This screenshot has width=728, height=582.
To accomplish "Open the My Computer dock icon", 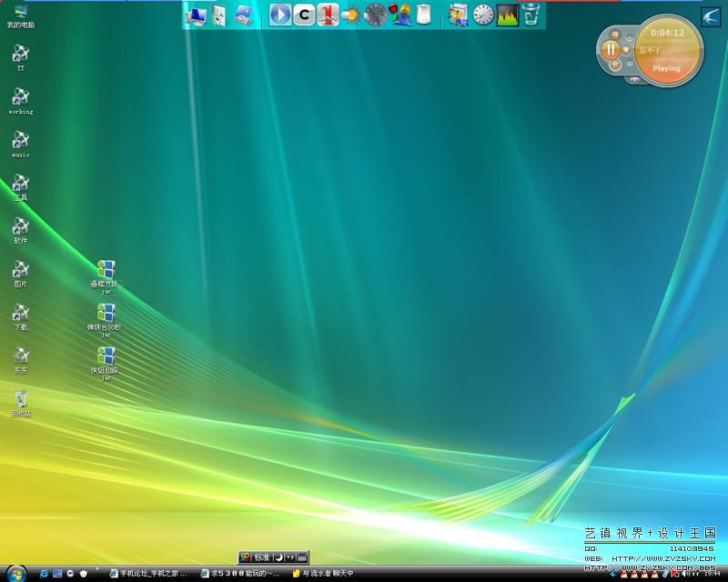I will (x=196, y=15).
